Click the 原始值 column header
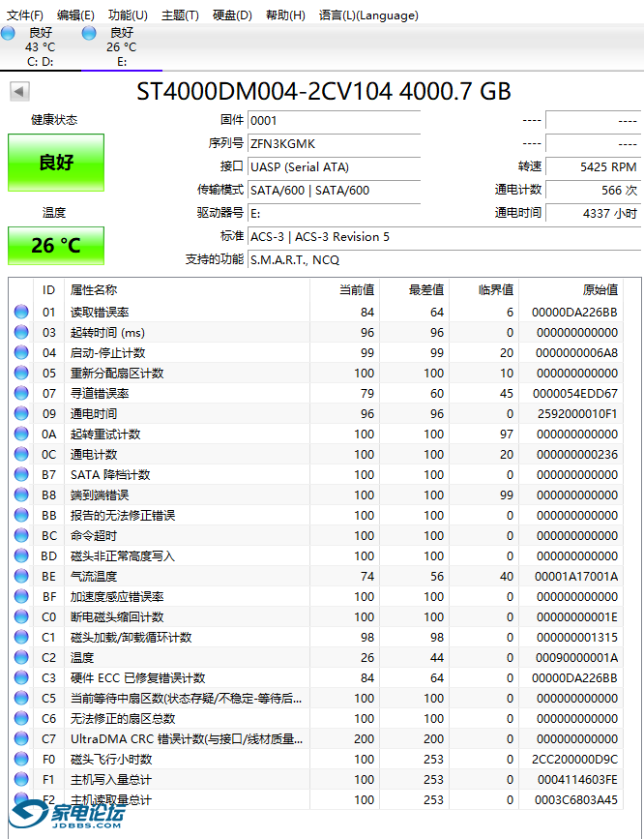 click(x=571, y=290)
